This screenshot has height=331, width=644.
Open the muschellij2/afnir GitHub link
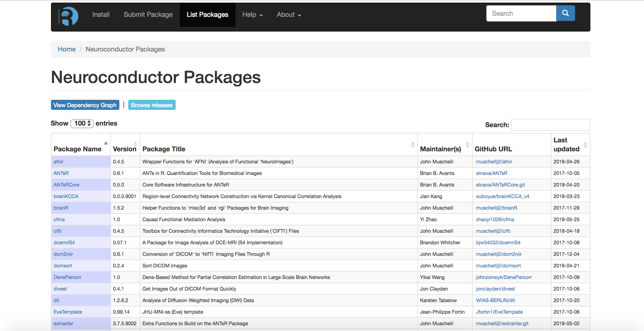(494, 162)
